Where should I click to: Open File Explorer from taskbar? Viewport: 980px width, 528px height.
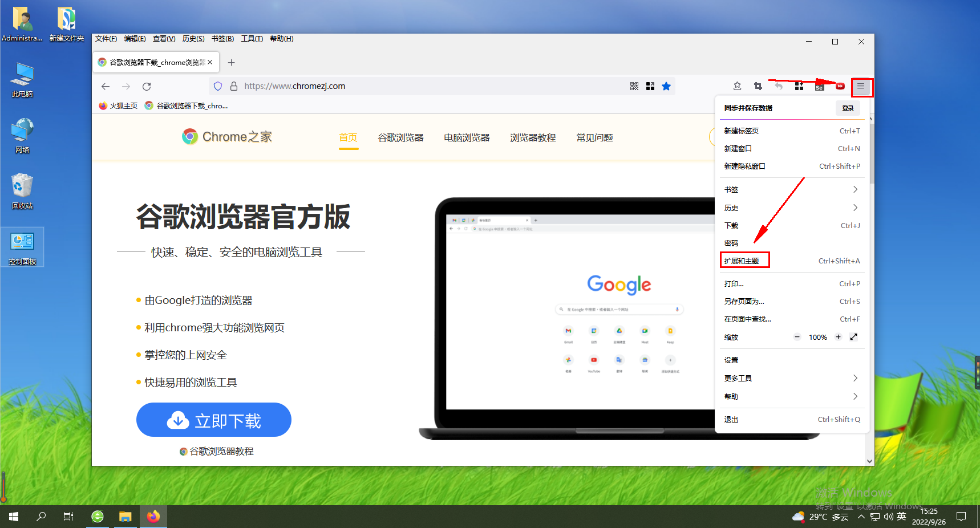(x=125, y=517)
